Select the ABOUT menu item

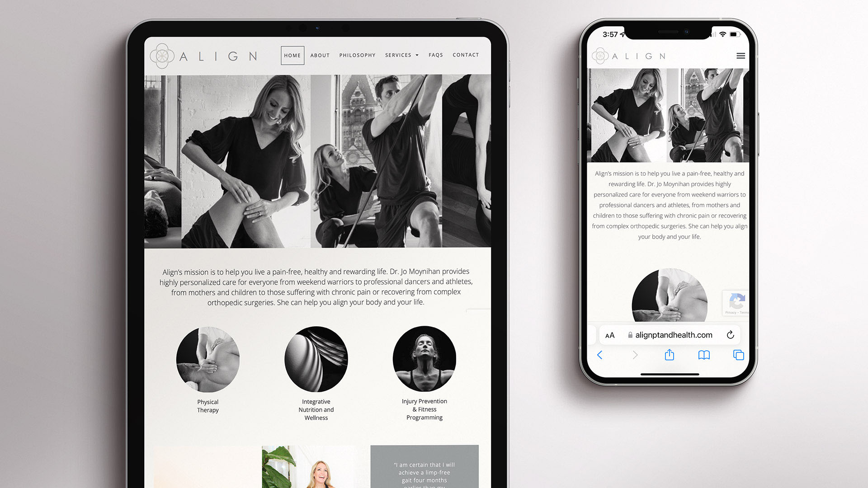320,55
